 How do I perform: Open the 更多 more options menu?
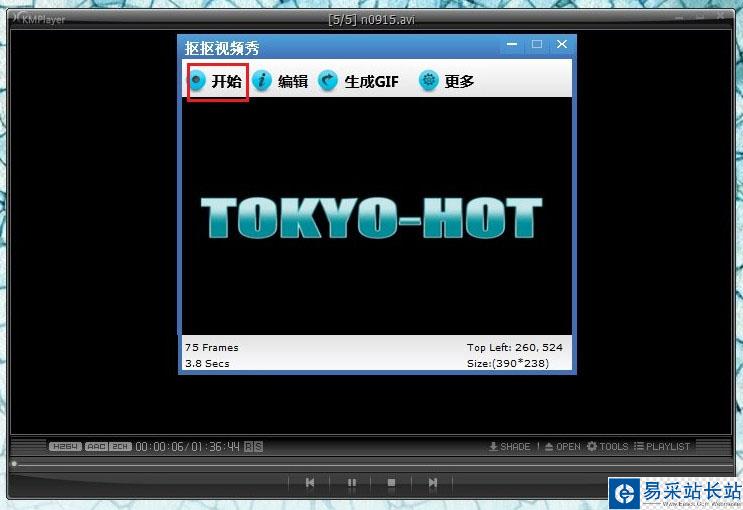447,81
